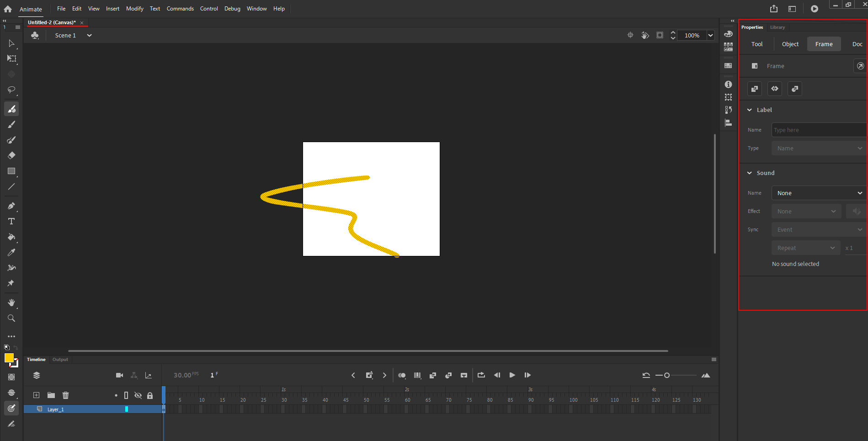Viewport: 868px width, 441px height.
Task: Click the Add Camera icon in the timeline
Action: 119,375
